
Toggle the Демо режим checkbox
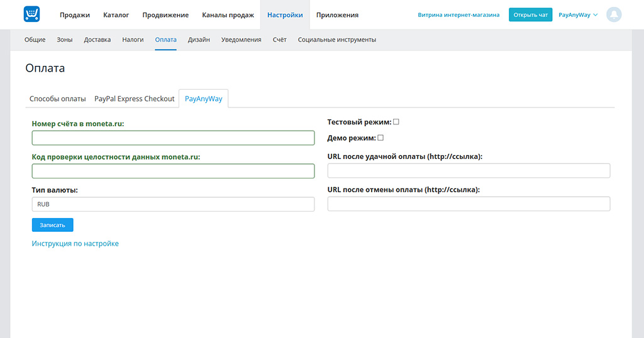380,138
